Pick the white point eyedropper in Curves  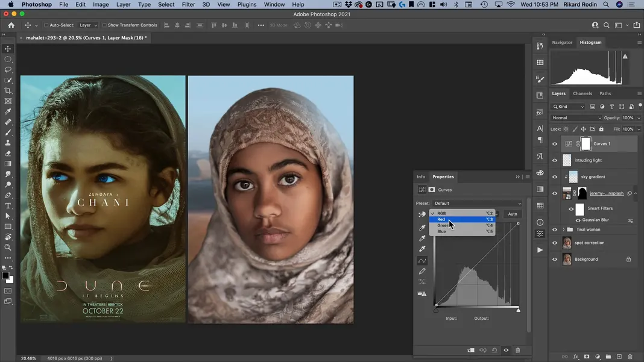(x=422, y=249)
